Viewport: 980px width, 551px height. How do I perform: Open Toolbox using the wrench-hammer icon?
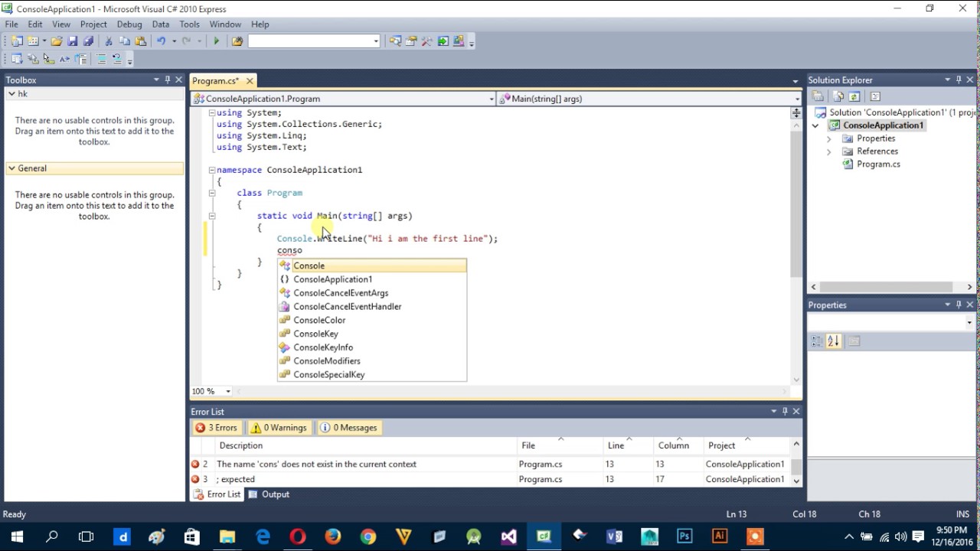click(427, 41)
